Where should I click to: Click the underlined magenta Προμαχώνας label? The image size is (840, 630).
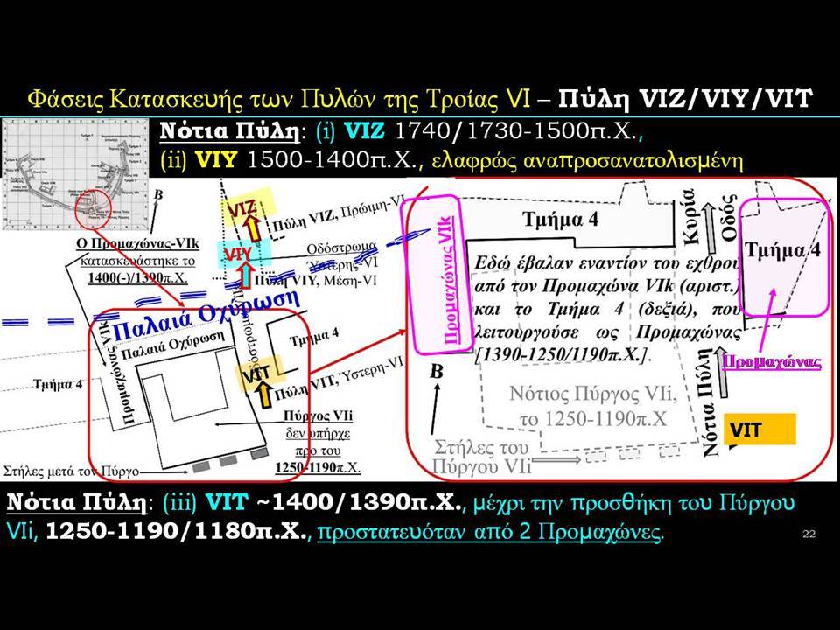click(x=772, y=362)
